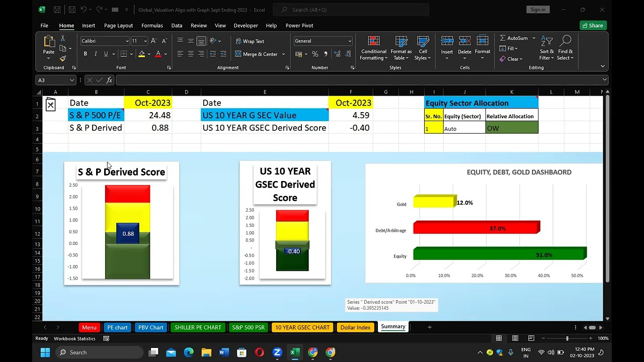Click AutoSum button
Image resolution: width=644 pixels, height=362 pixels.
tap(514, 38)
